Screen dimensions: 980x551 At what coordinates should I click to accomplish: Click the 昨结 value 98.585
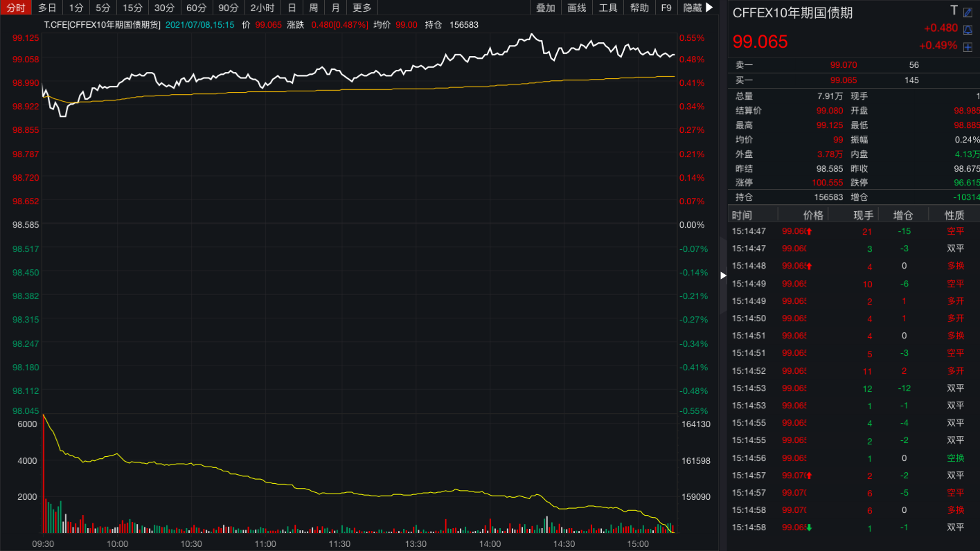click(830, 169)
